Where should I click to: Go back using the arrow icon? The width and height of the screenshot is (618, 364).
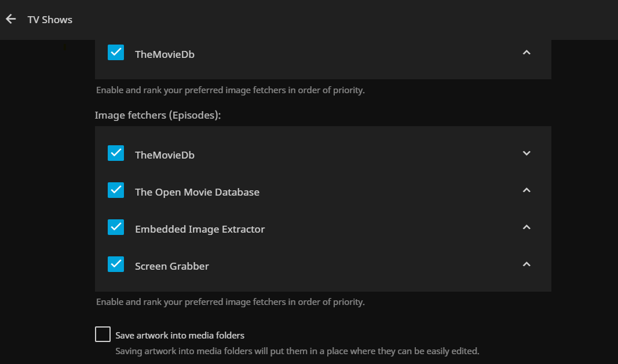[10, 19]
